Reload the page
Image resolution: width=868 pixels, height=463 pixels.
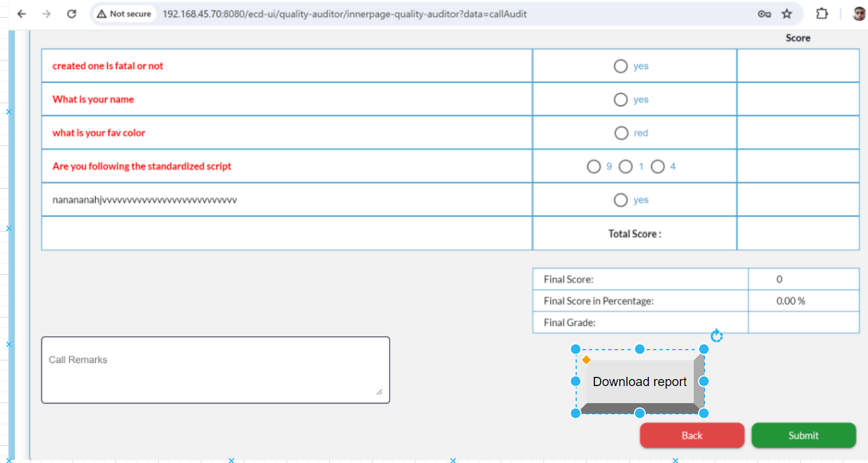(x=72, y=14)
